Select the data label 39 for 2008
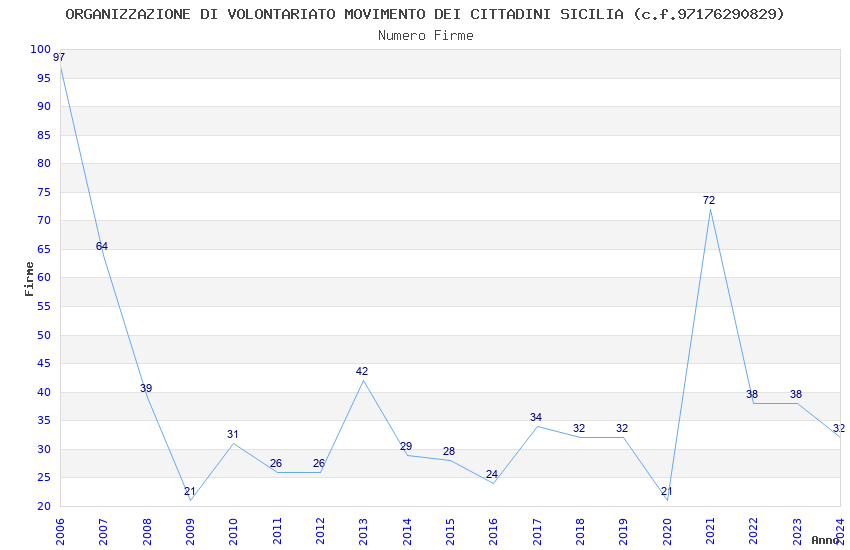This screenshot has height=550, width=850. 146,388
